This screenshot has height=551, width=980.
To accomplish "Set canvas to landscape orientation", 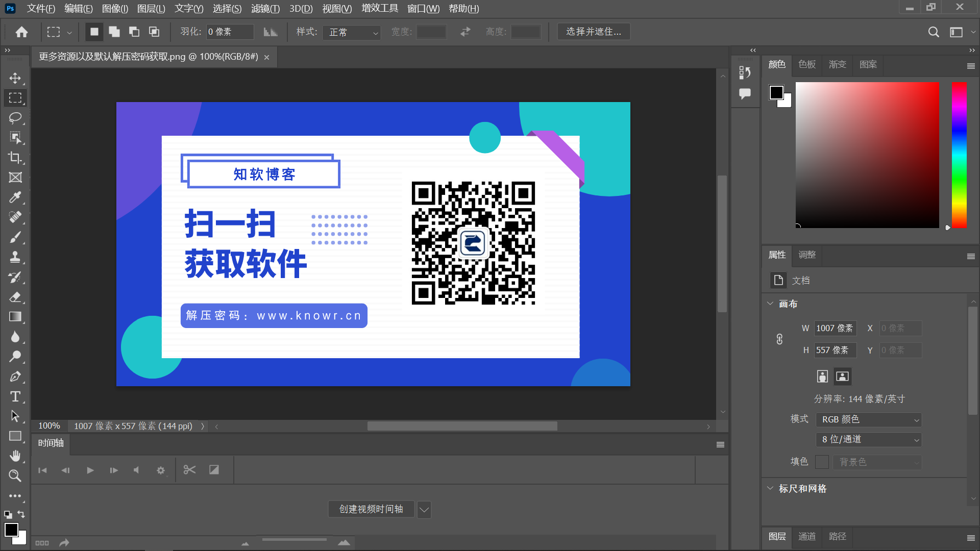I will coord(843,377).
